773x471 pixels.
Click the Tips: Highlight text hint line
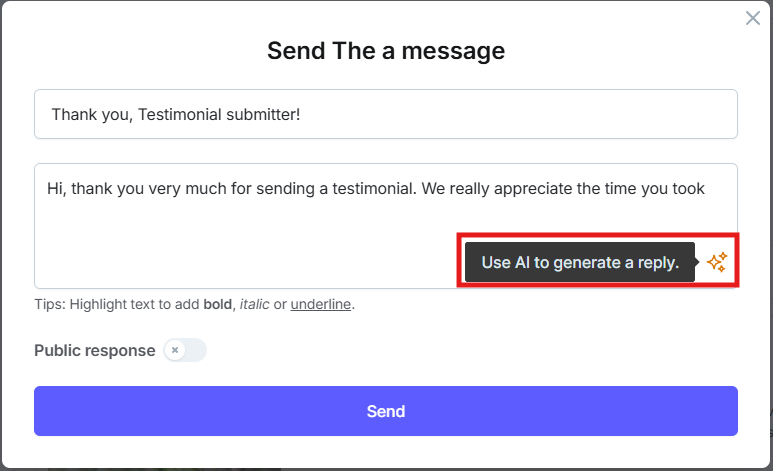point(194,304)
